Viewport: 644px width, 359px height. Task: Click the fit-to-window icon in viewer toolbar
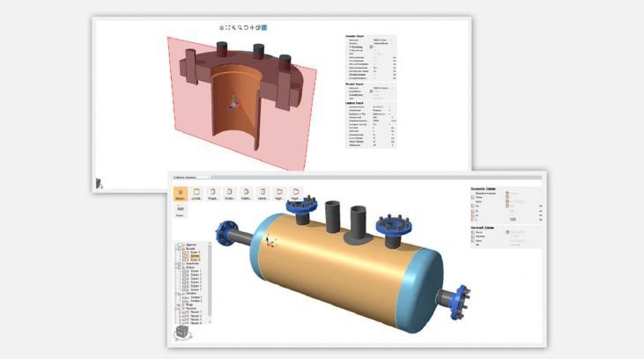(228, 27)
